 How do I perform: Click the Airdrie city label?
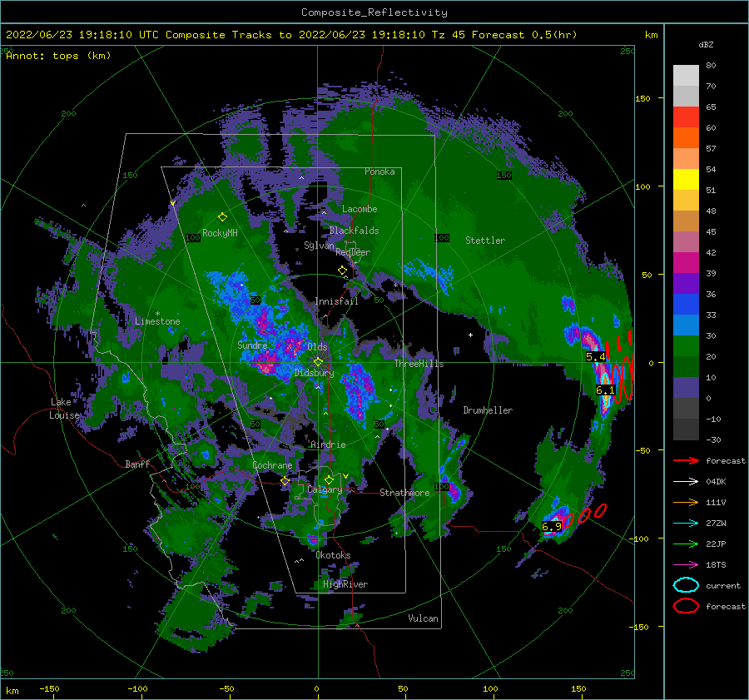click(328, 444)
